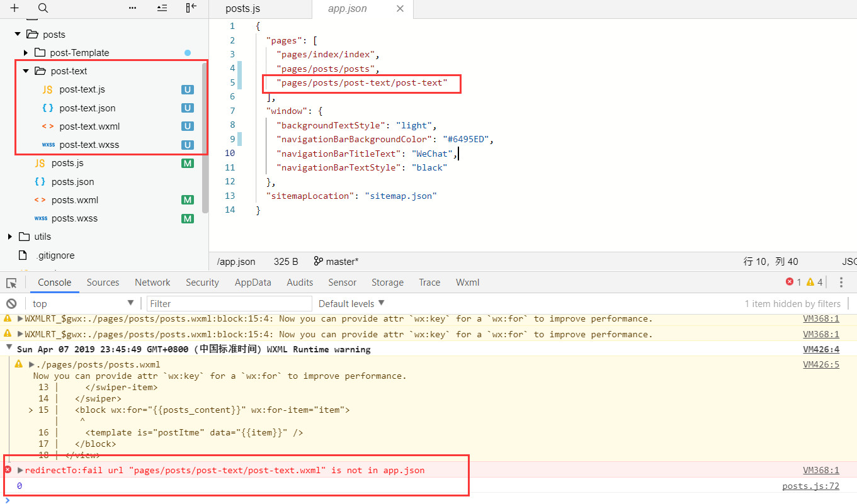Click the git branch master indicator
Image resolution: width=857 pixels, height=504 pixels.
coord(336,262)
